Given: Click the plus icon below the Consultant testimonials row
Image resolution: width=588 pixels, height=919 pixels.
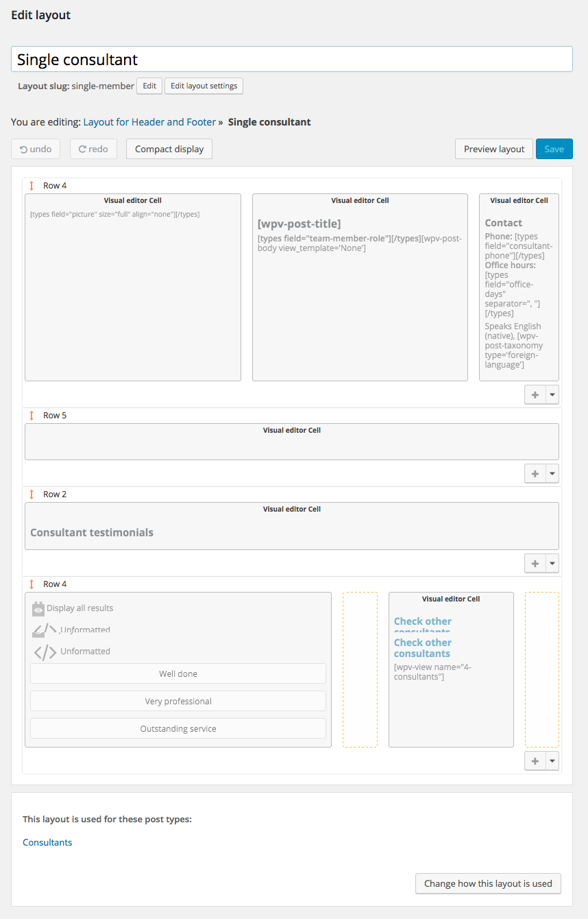Looking at the screenshot, I should [x=535, y=563].
